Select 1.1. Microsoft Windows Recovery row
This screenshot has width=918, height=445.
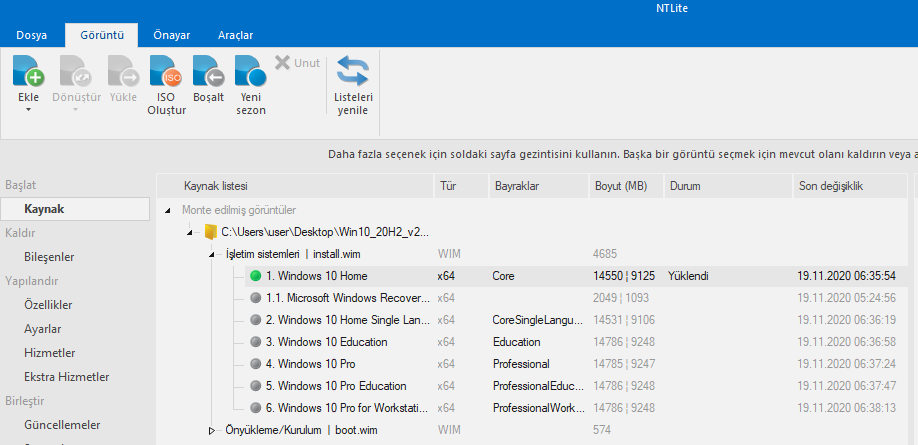pos(577,298)
